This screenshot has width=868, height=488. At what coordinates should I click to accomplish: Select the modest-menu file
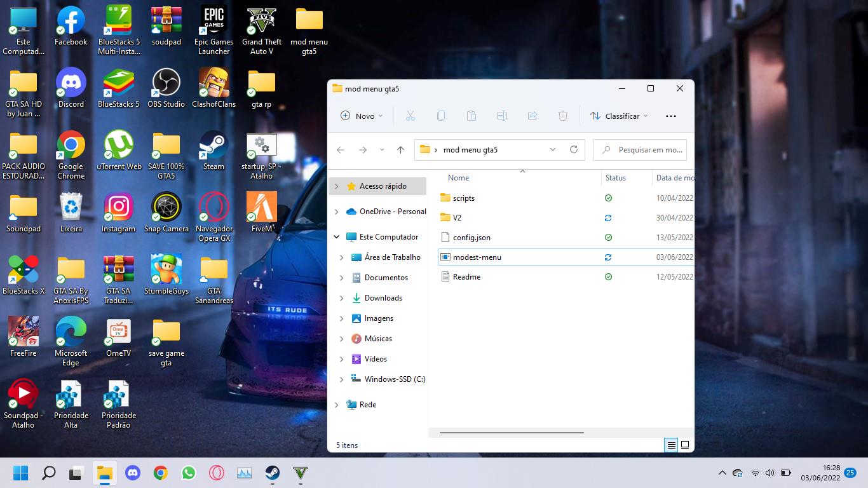click(x=477, y=257)
